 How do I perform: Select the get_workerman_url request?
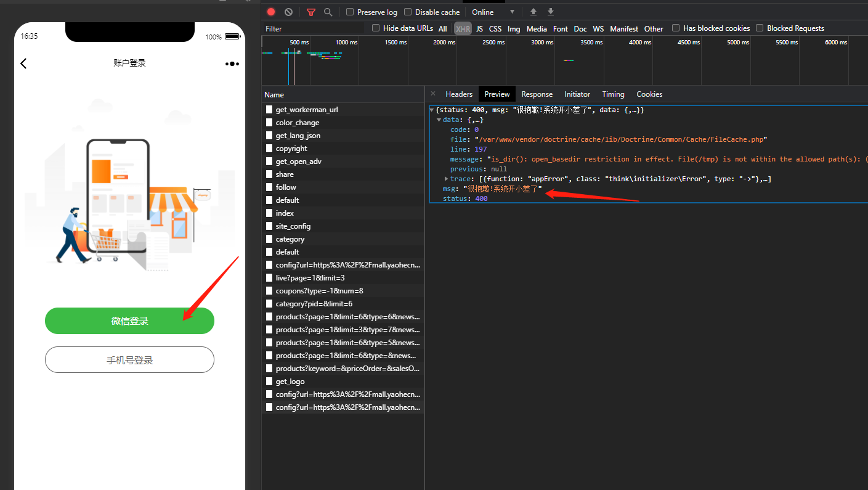(343, 109)
